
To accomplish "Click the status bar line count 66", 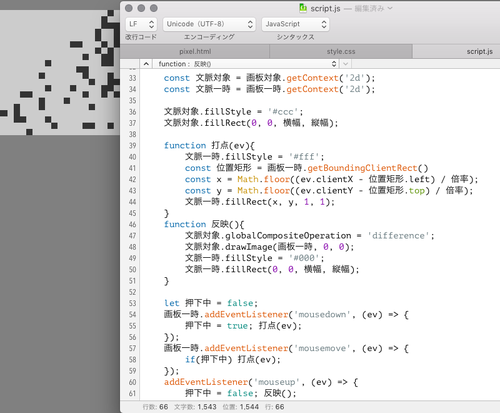I will pyautogui.click(x=163, y=407).
